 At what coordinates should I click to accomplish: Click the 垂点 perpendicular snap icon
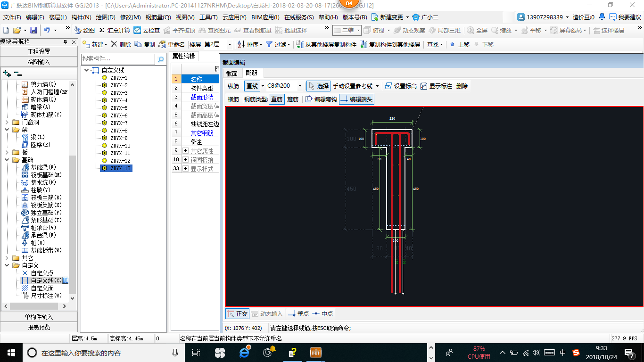pos(298,313)
